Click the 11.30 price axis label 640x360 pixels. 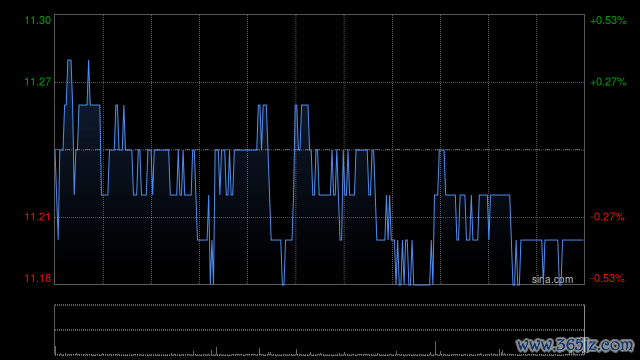(x=38, y=20)
